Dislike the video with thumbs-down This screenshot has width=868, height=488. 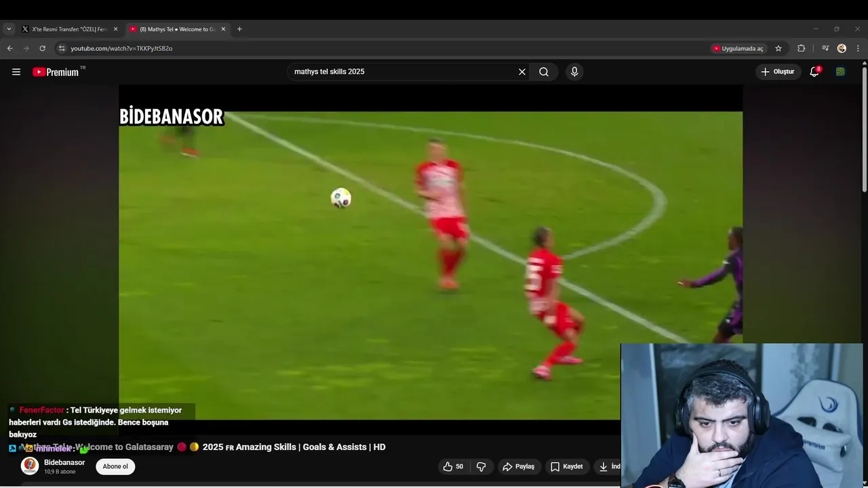[481, 466]
